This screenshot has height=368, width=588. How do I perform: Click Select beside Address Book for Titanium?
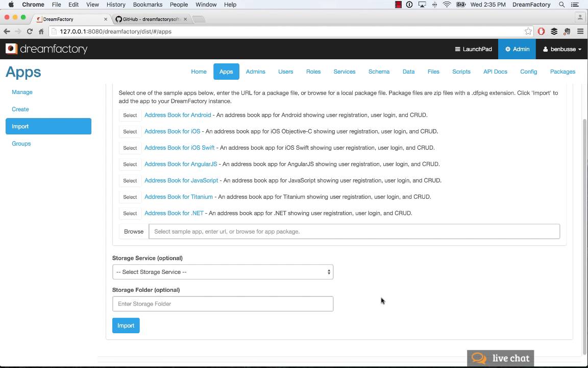[x=130, y=197]
